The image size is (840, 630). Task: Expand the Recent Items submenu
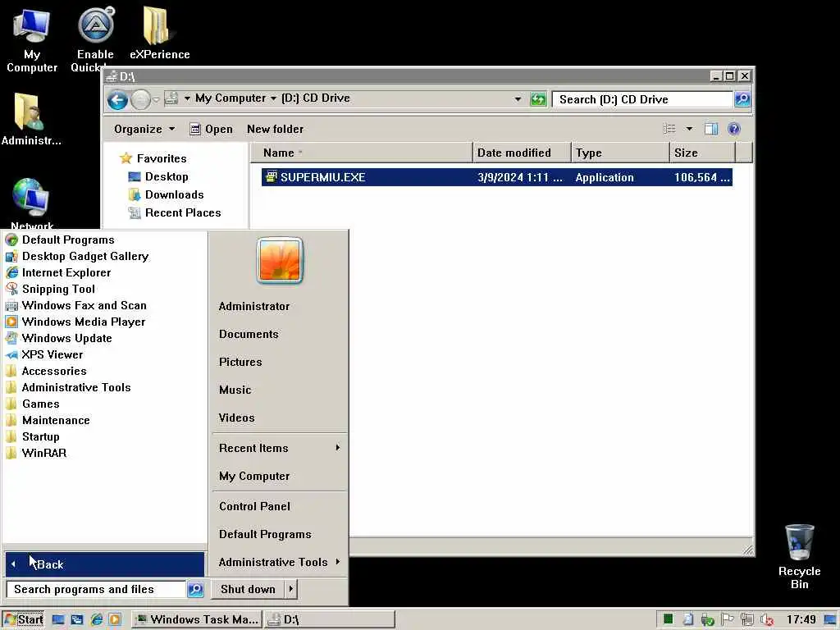280,448
